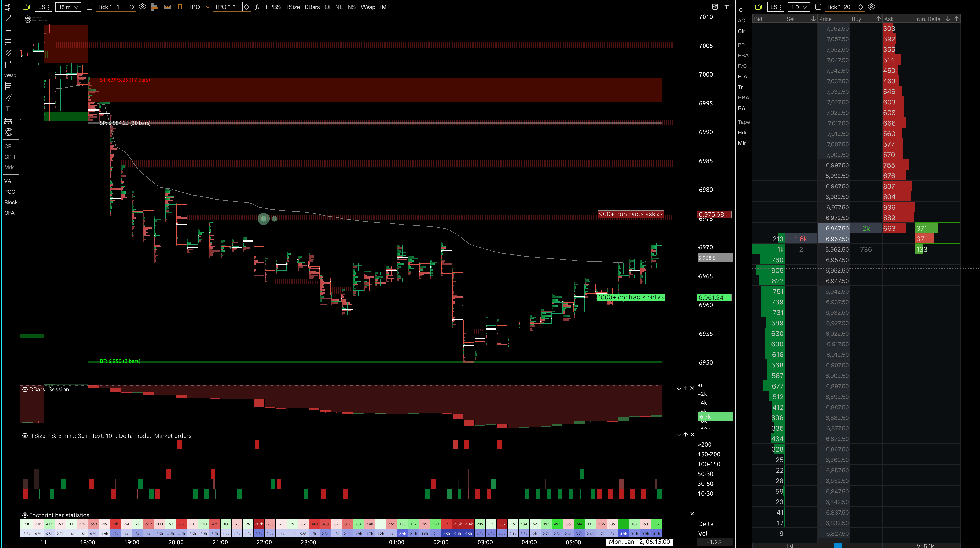The height and width of the screenshot is (548, 980).
Task: Click the candlestick chart type icon
Action: [180, 7]
